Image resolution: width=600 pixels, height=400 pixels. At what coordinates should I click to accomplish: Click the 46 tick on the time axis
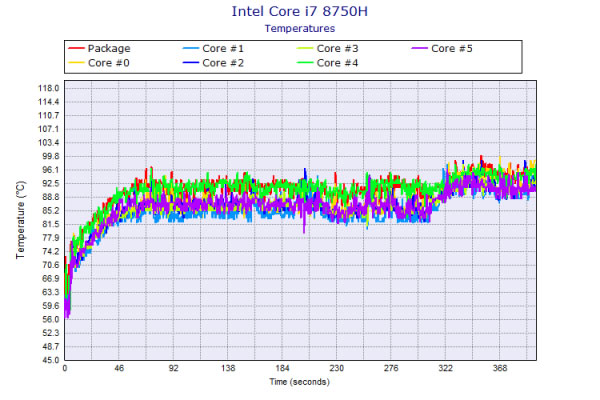[119, 368]
